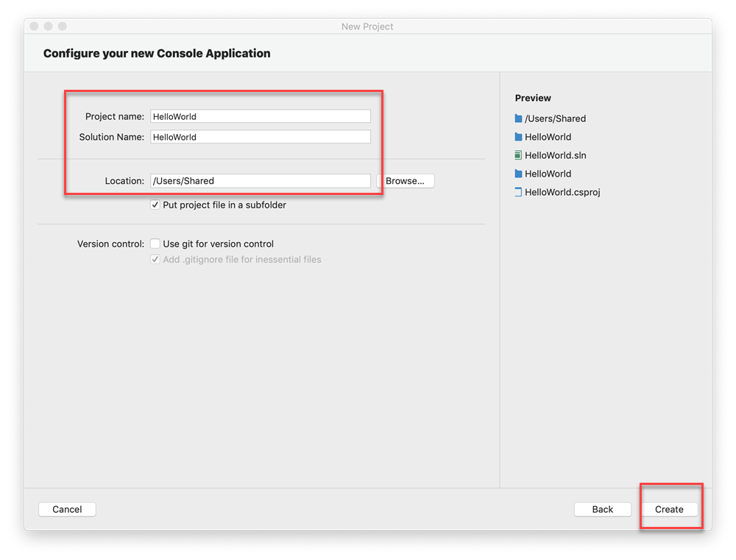The height and width of the screenshot is (560, 736).
Task: Select /Users/Shared text in Preview
Action: click(x=555, y=118)
